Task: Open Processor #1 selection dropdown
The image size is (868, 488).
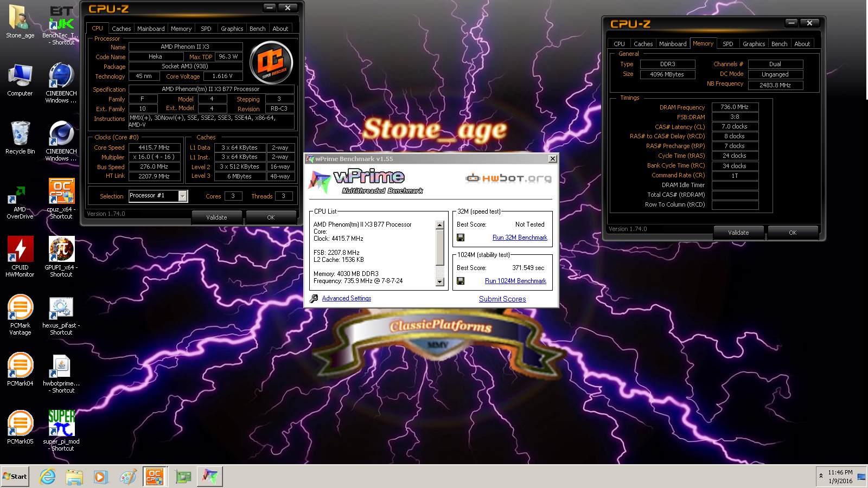Action: [x=183, y=196]
